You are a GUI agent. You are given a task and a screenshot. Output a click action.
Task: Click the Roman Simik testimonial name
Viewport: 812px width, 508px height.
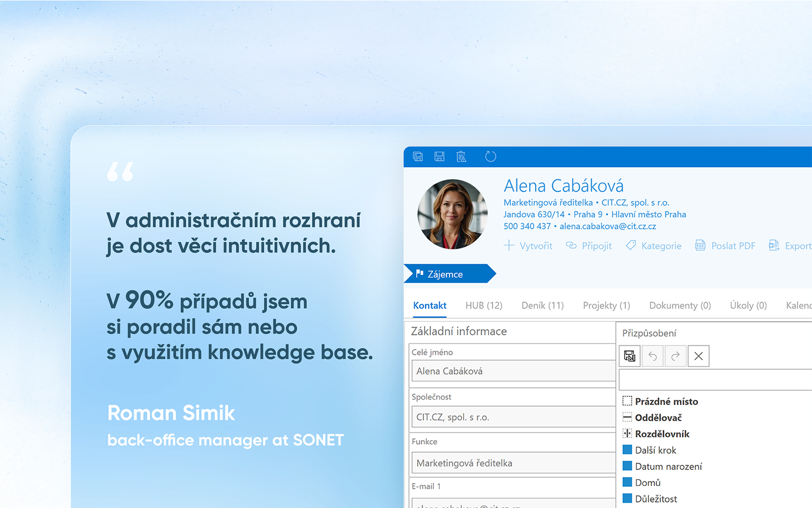click(x=171, y=413)
